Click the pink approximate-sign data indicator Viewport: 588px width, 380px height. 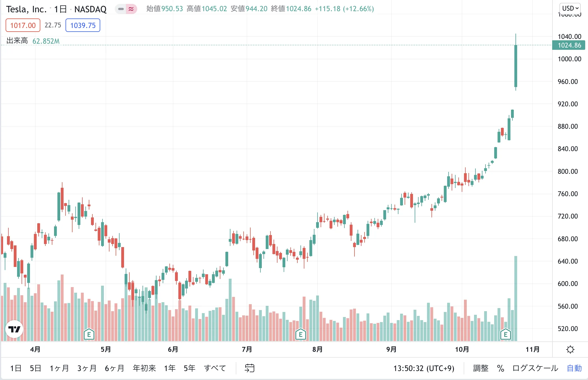coord(131,9)
